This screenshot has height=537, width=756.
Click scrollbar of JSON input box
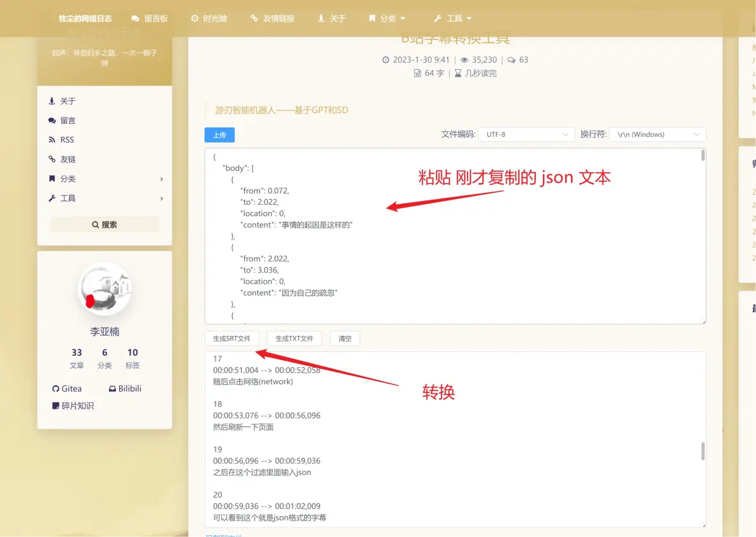pos(703,155)
